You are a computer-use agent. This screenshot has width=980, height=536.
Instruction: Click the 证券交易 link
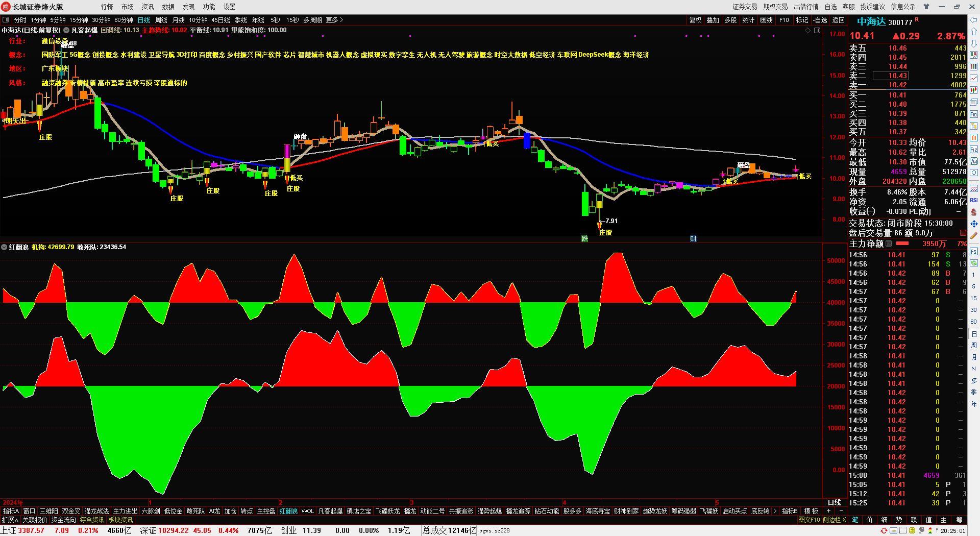tap(745, 7)
